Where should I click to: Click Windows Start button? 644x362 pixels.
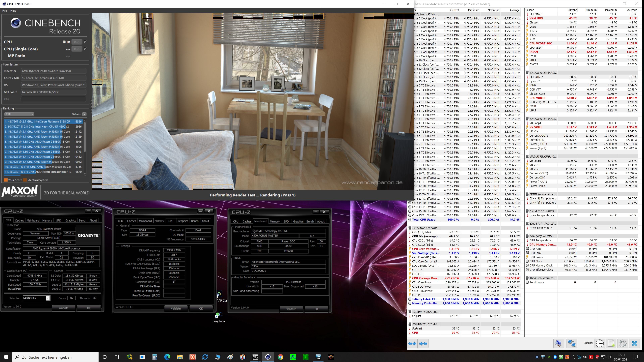pyautogui.click(x=6, y=357)
